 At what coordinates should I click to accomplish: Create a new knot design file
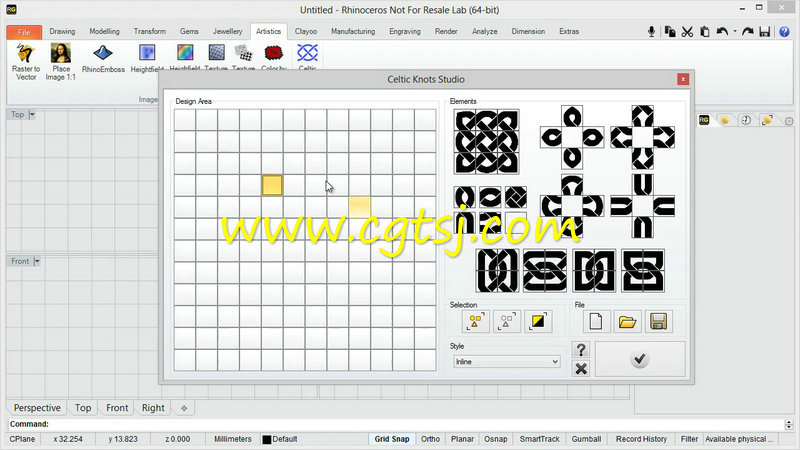click(596, 321)
